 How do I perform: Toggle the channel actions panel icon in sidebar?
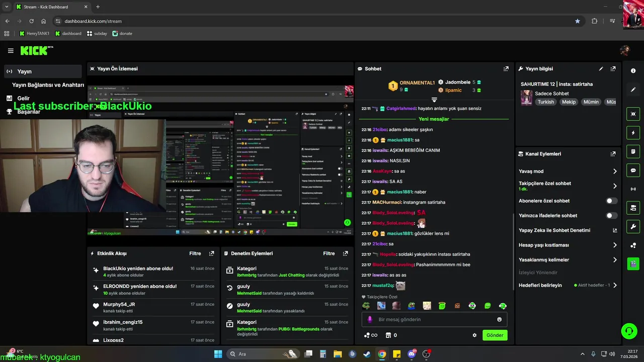pos(633,208)
